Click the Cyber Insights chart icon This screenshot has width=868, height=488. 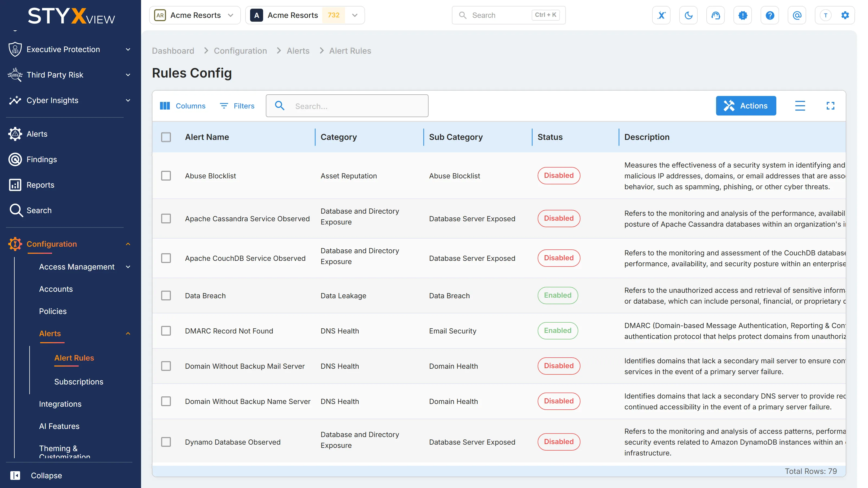pos(15,100)
